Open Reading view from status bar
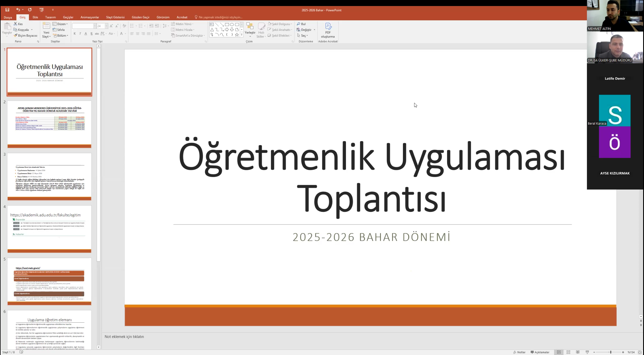This screenshot has width=644, height=355. pyautogui.click(x=578, y=352)
